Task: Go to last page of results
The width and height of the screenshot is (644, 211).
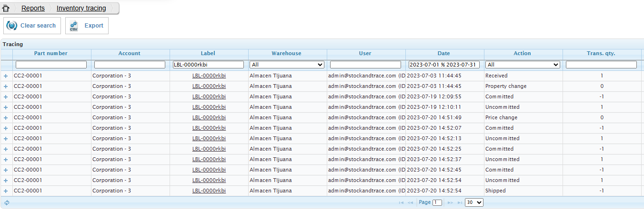Action: pos(460,202)
